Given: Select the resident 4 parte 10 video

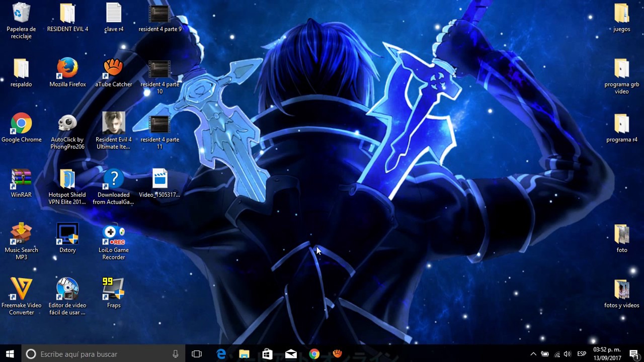Looking at the screenshot, I should [x=160, y=76].
